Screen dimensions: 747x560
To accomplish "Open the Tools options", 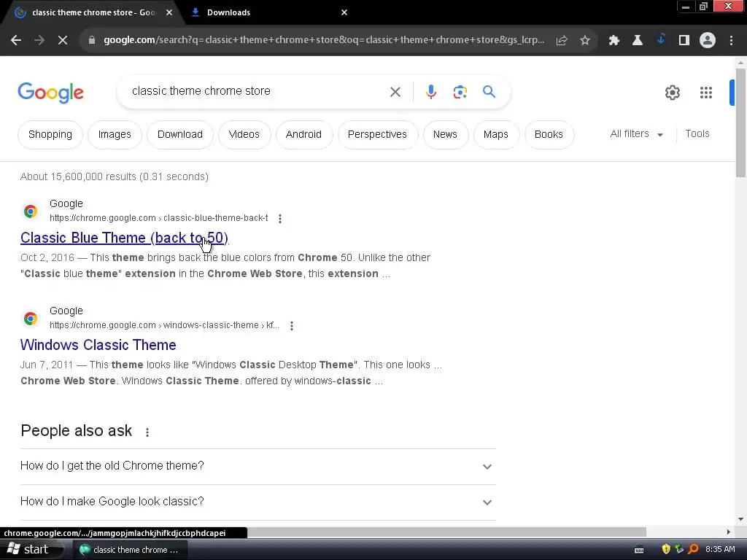I will 697,134.
